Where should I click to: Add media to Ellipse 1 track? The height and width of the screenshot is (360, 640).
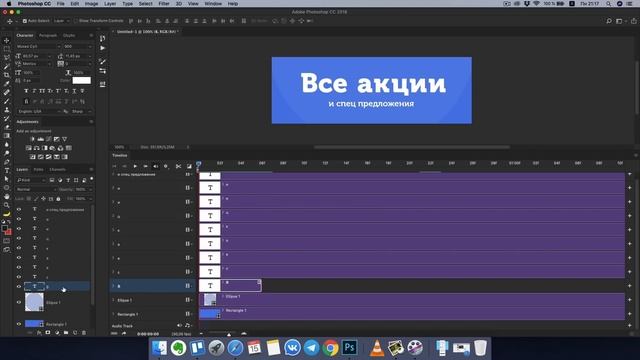pyautogui.click(x=629, y=300)
